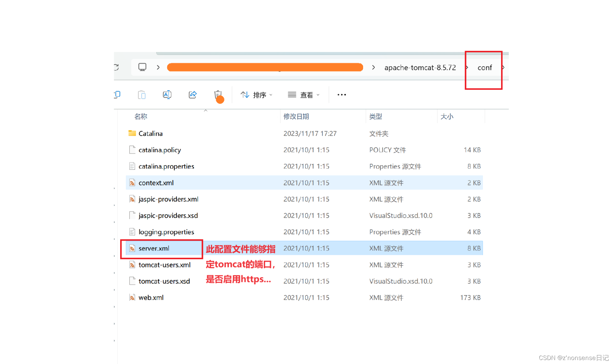
Task: Sort by the 名称 column header
Action: point(141,116)
